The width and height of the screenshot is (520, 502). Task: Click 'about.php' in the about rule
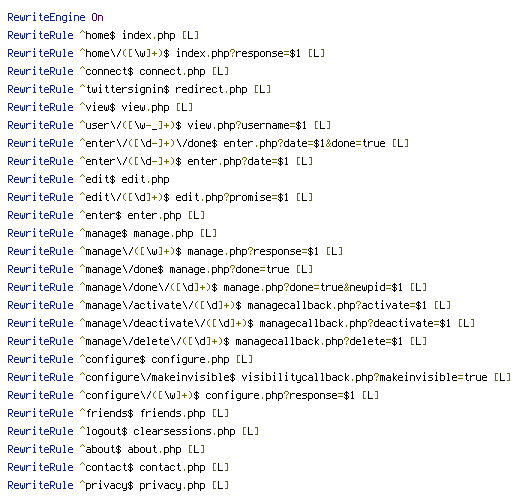click(x=154, y=449)
